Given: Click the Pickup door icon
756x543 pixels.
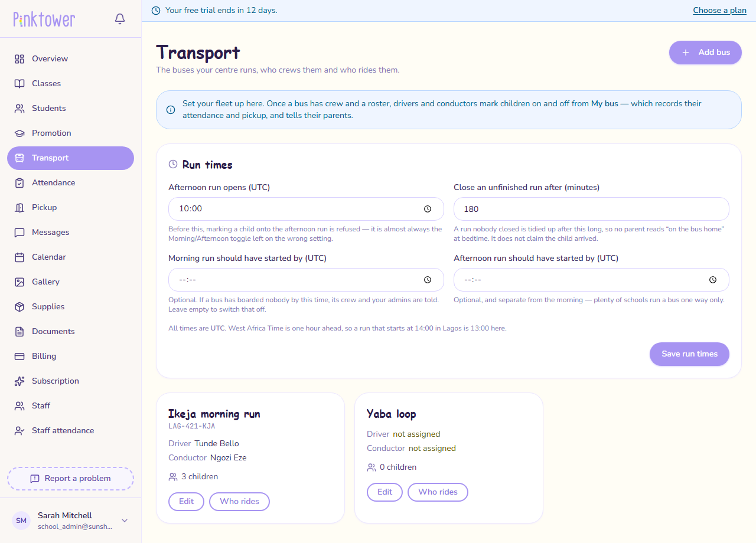Looking at the screenshot, I should [x=19, y=208].
